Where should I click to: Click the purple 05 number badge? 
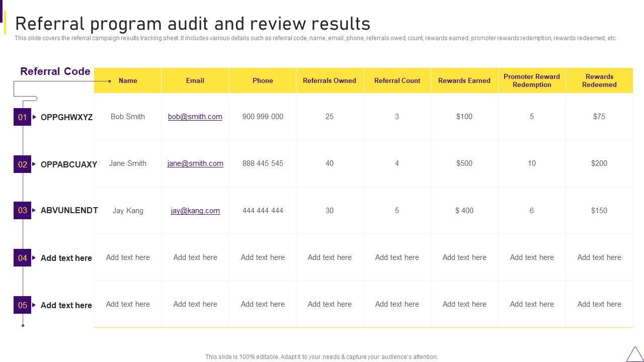(22, 305)
